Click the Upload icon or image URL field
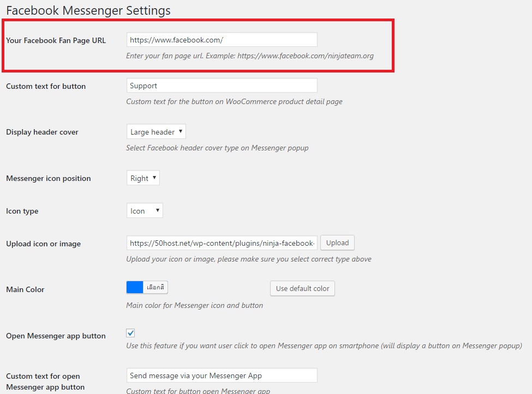Screen dimensions: 532x394 point(222,243)
